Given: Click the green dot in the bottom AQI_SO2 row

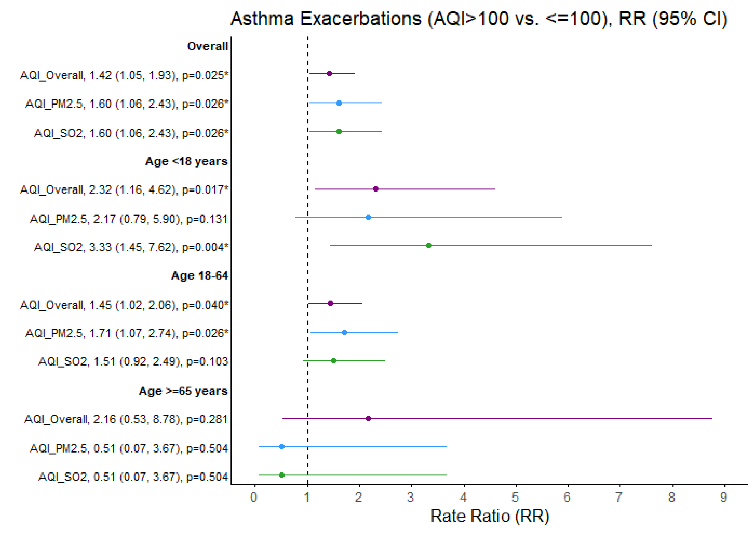Looking at the screenshot, I should click(x=282, y=475).
